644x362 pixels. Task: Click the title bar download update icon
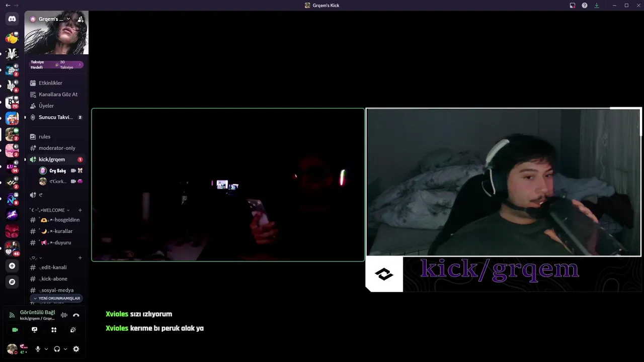click(597, 5)
